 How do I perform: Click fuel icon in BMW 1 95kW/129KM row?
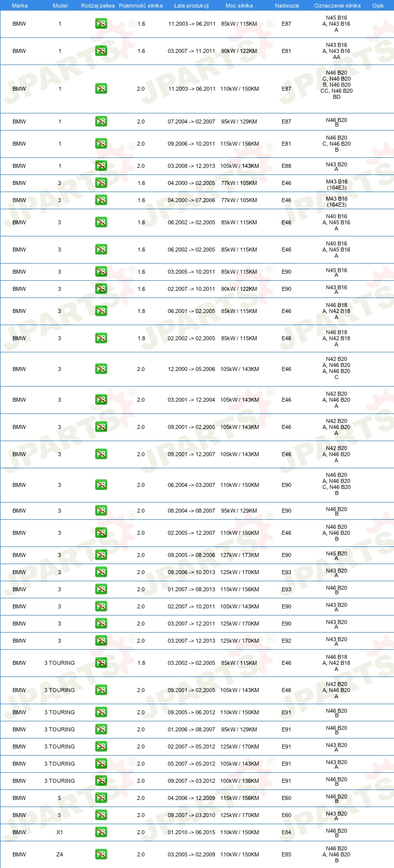101,121
